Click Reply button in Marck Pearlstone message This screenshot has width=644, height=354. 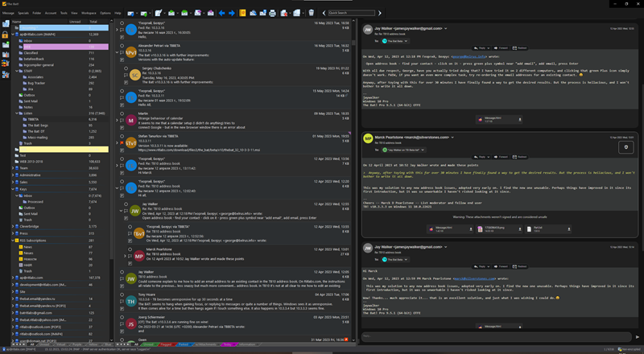click(480, 157)
